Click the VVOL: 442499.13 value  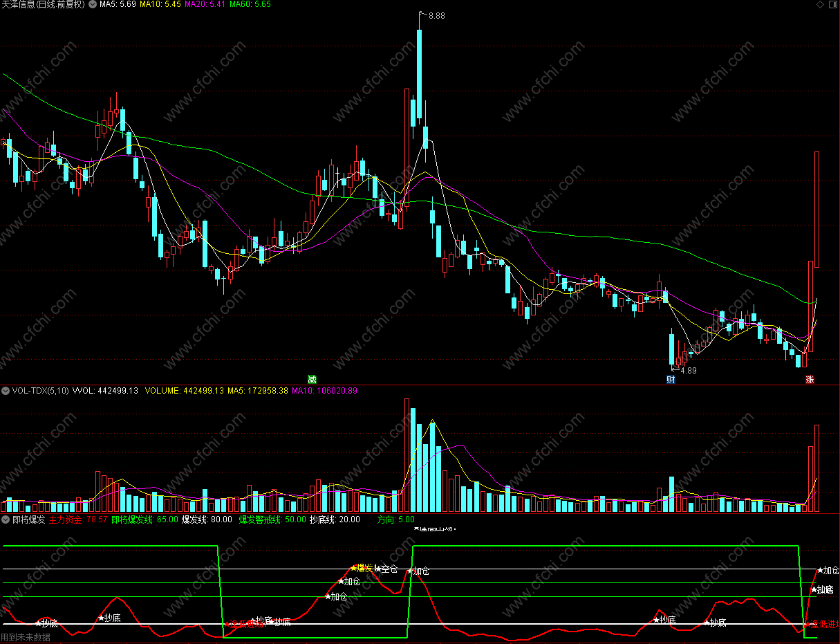tap(106, 391)
